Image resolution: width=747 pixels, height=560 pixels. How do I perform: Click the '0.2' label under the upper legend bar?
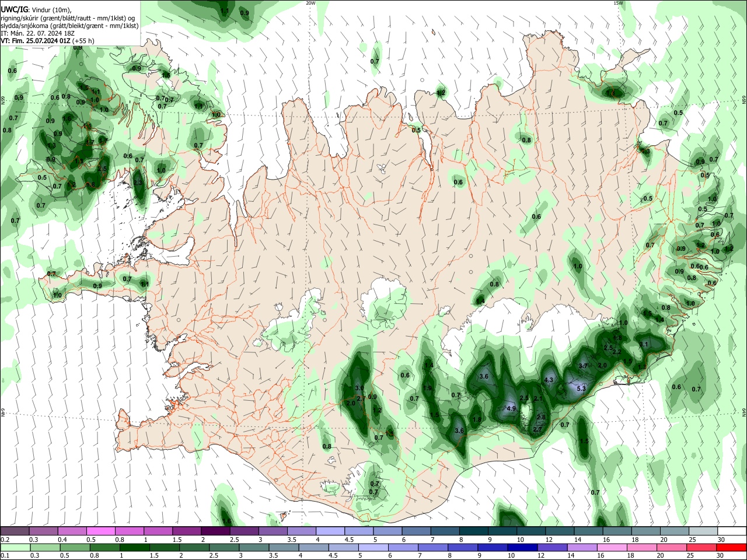tap(5, 540)
